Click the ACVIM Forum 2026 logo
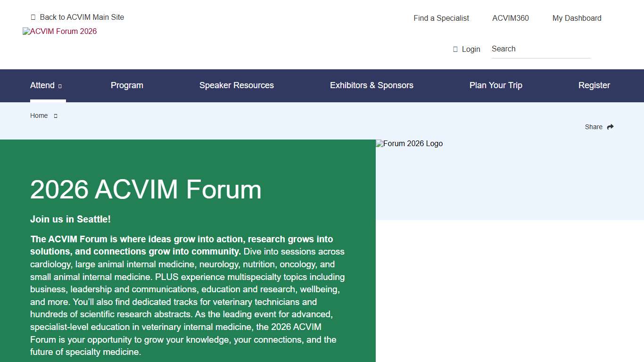Screen dimensions: 644x362 click(59, 31)
